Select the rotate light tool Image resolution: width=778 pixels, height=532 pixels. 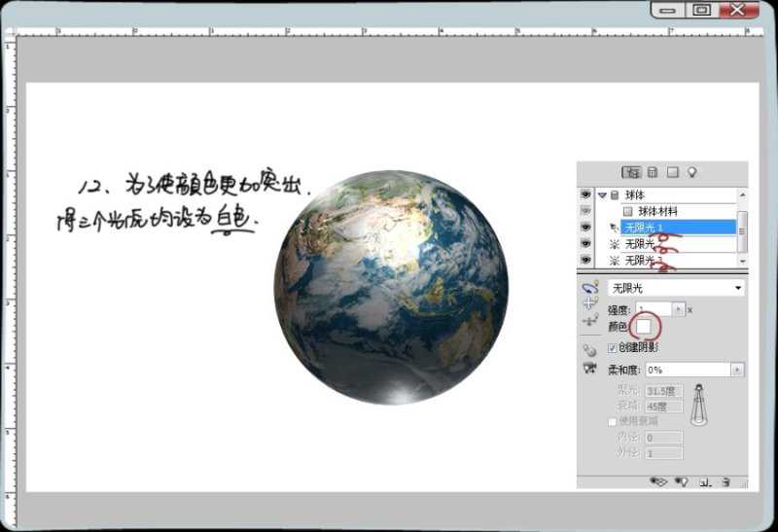(x=587, y=289)
